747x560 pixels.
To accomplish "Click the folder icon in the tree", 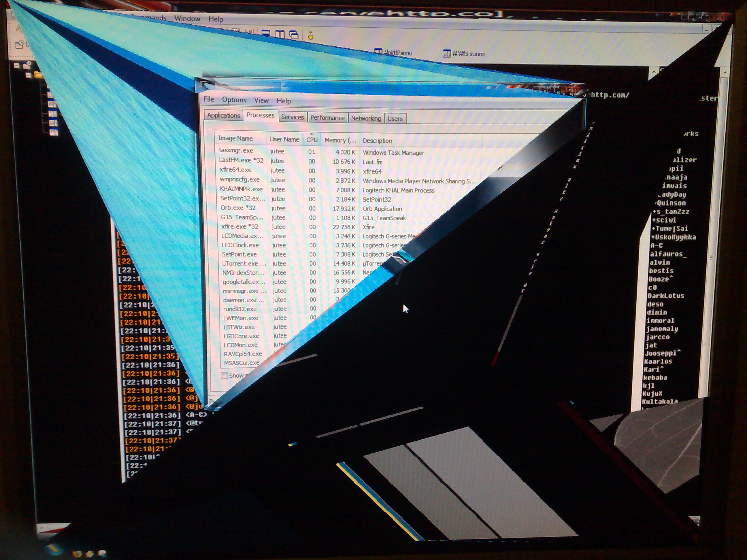I will 38,75.
